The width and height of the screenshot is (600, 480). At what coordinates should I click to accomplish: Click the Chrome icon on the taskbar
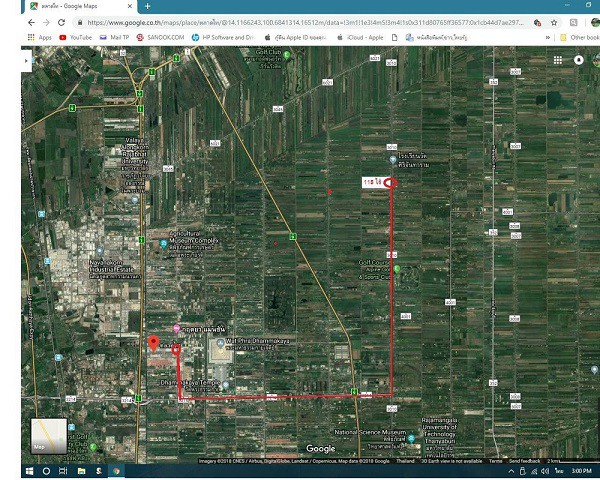(116, 471)
